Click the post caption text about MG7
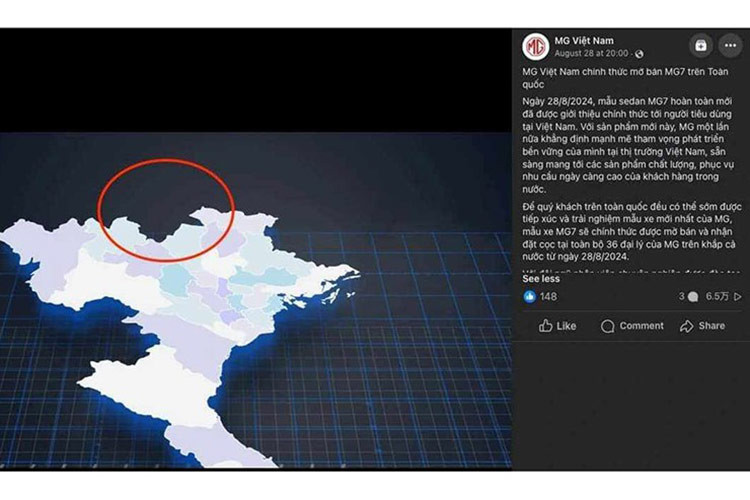Image resolution: width=750 pixels, height=500 pixels. [x=631, y=165]
